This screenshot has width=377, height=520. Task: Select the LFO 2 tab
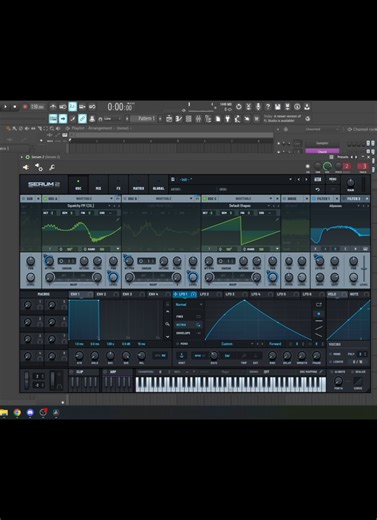(x=210, y=294)
